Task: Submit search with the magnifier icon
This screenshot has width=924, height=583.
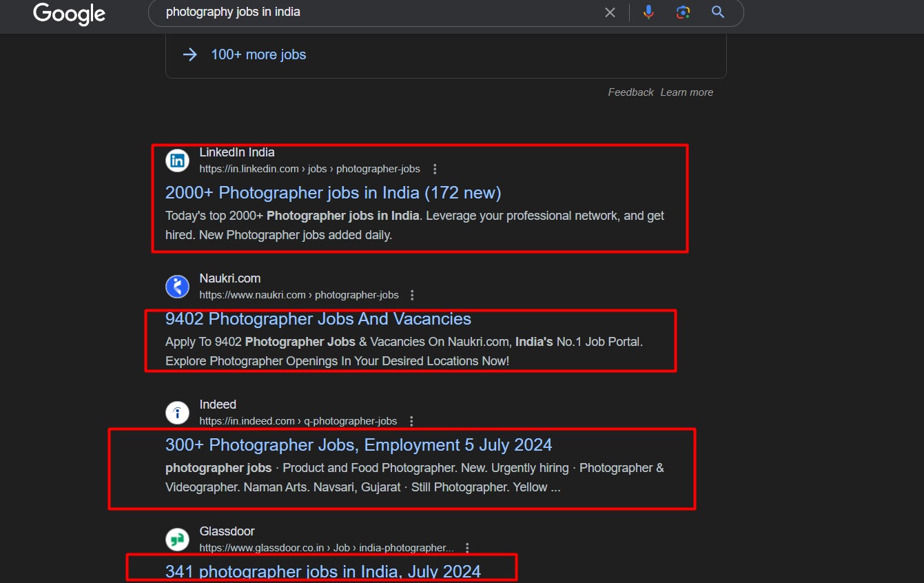Action: pos(718,12)
